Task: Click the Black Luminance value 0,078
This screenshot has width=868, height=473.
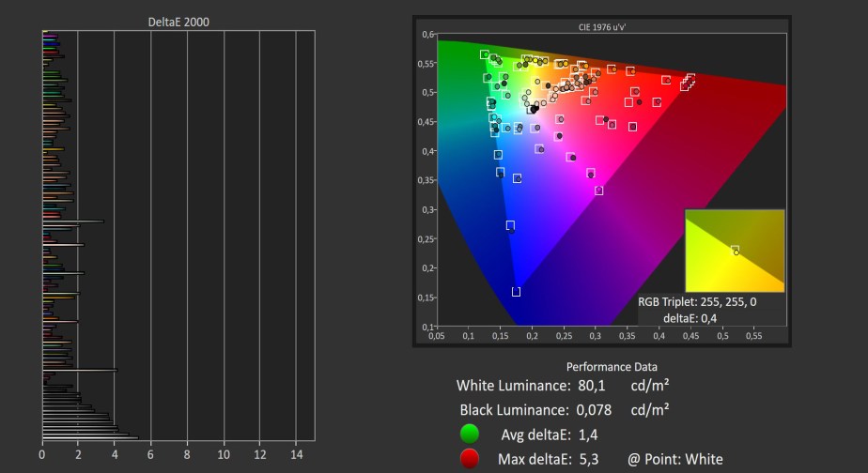Action: coord(594,410)
